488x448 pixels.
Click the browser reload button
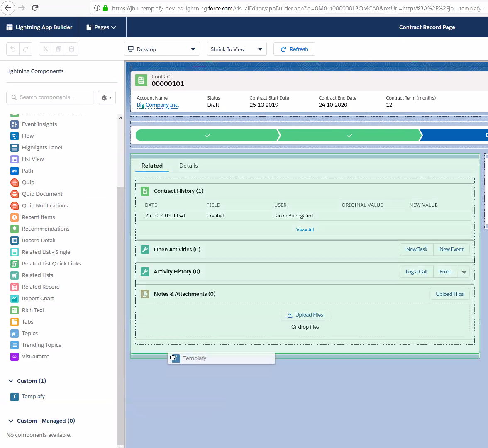click(x=35, y=8)
